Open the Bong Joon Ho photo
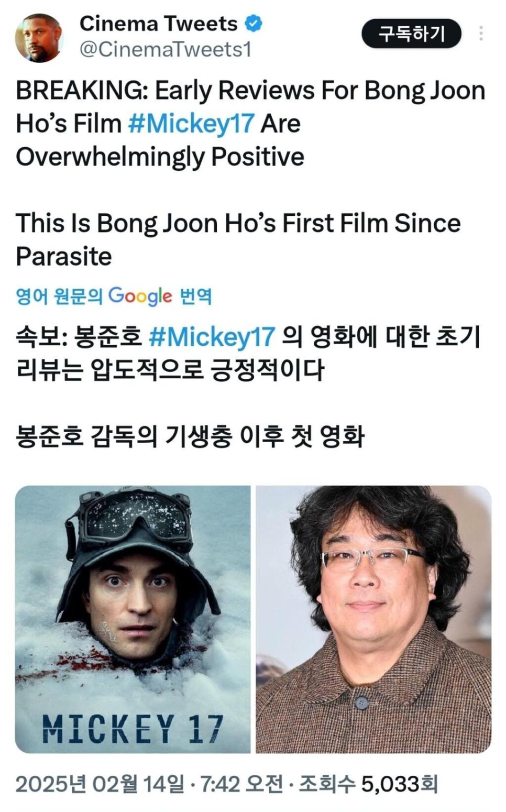This screenshot has height=812, width=506. 373,619
